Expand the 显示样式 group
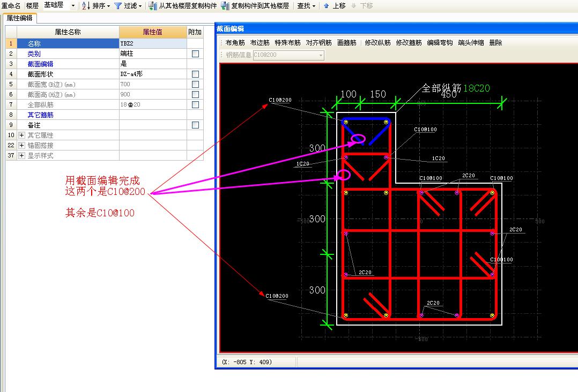 [22, 156]
